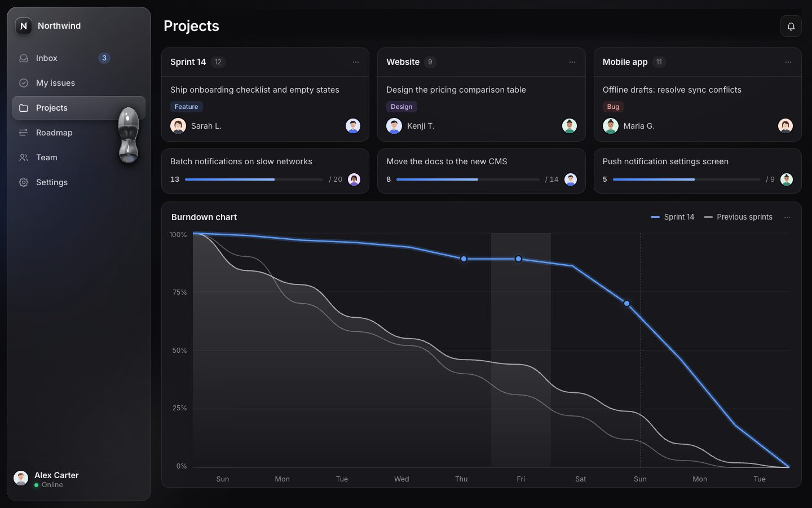Click the Design tag label
The width and height of the screenshot is (812, 508).
pos(401,107)
